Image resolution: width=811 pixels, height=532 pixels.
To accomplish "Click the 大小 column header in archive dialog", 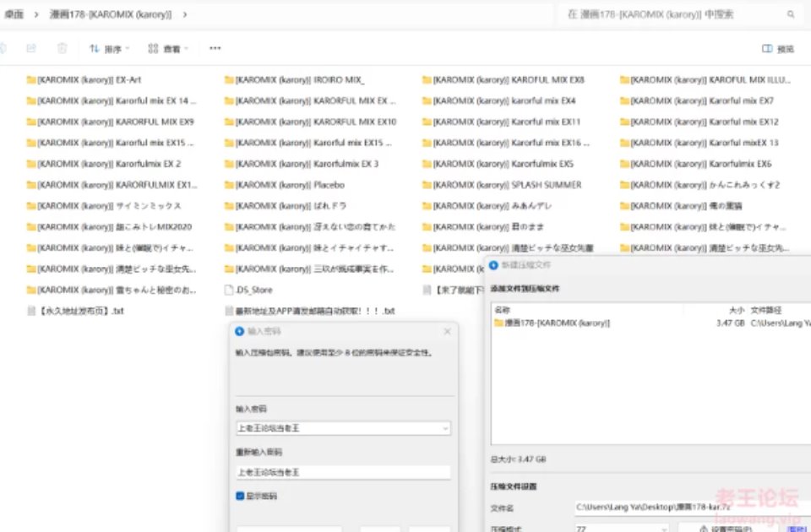I will click(736, 310).
